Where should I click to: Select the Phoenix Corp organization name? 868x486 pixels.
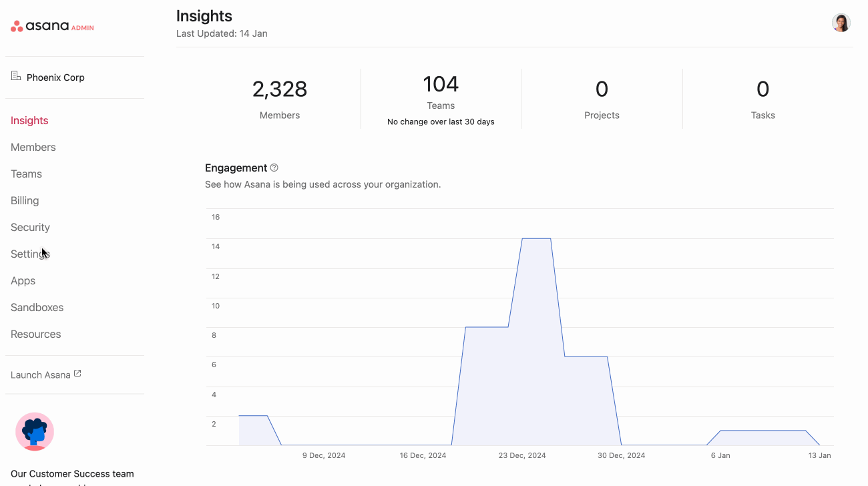click(x=55, y=77)
